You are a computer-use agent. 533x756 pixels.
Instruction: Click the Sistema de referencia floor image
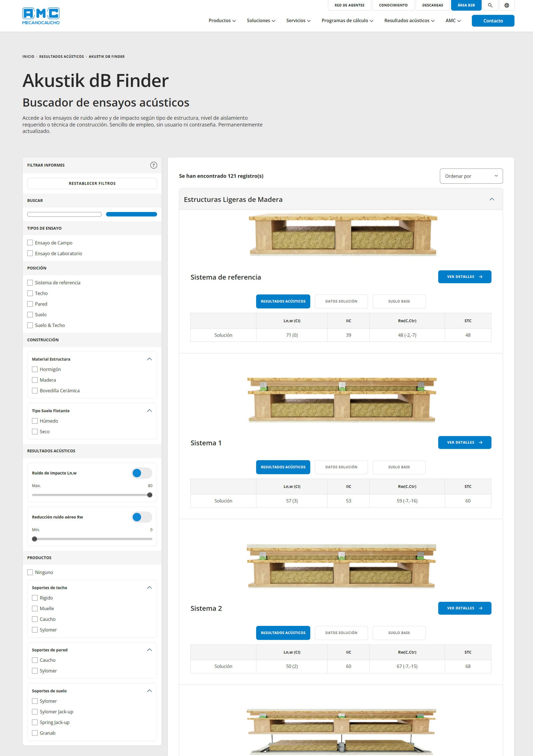[343, 235]
